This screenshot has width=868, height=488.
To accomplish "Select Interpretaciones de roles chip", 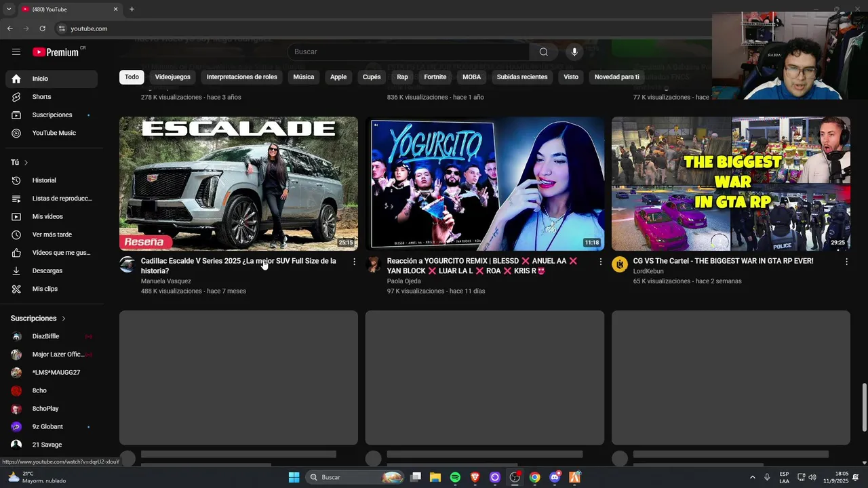I will coord(242,77).
